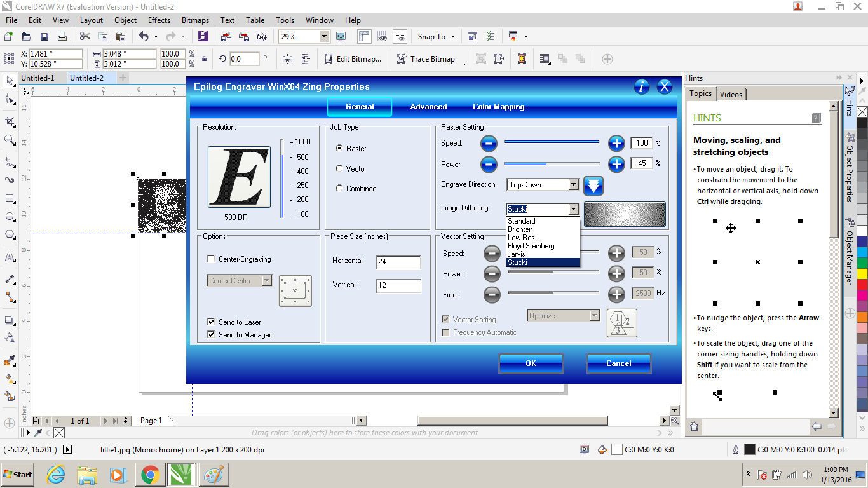Open the Center-Center position dropdown

click(267, 280)
